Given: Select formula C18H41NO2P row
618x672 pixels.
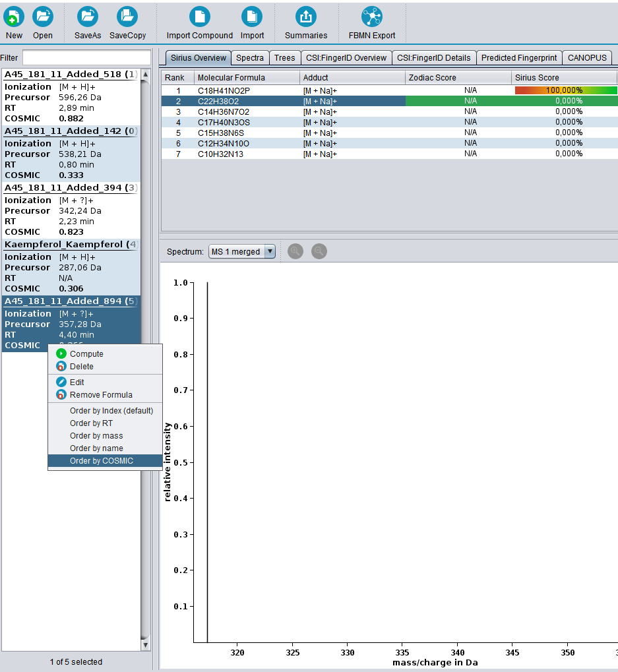Looking at the screenshot, I should pos(389,90).
